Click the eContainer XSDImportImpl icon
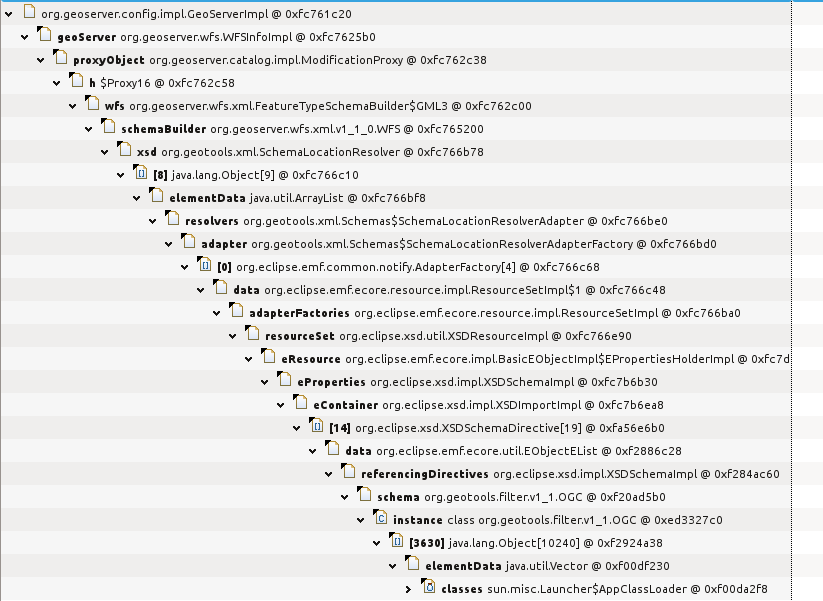This screenshot has width=823, height=601. [301, 403]
